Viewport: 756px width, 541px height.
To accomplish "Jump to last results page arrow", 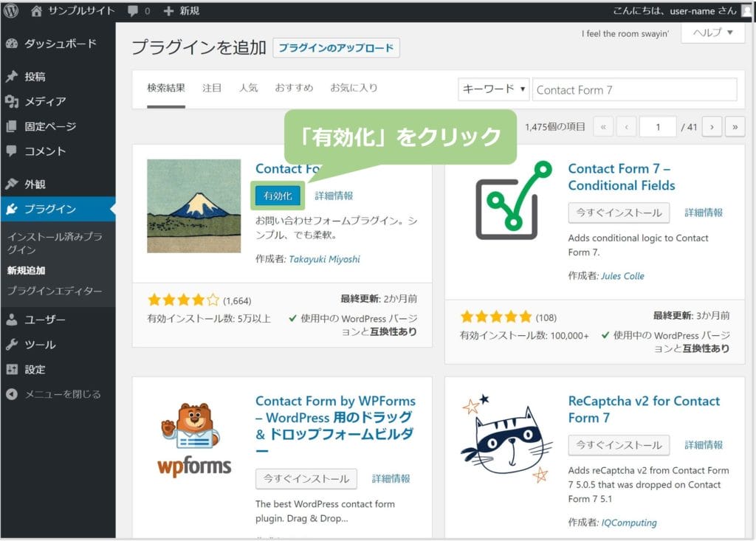I will 735,127.
